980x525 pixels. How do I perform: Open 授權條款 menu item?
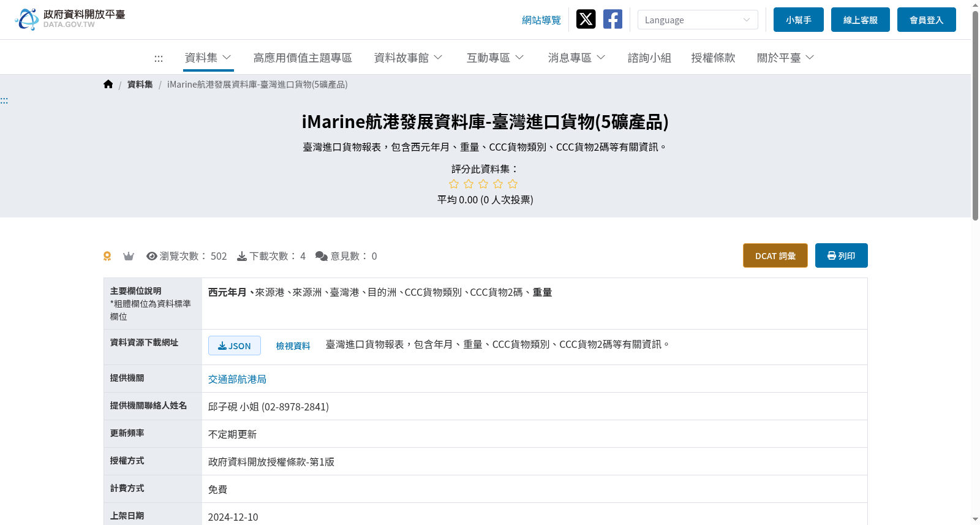click(x=713, y=58)
